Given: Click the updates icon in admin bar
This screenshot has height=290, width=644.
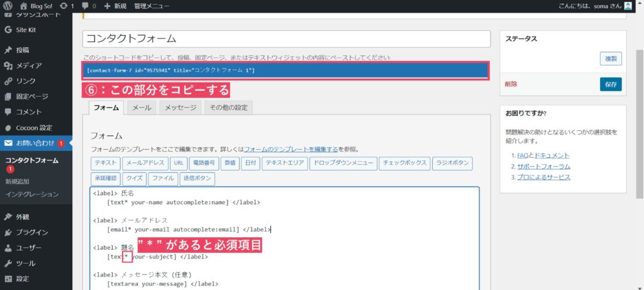Looking at the screenshot, I should coord(63,6).
